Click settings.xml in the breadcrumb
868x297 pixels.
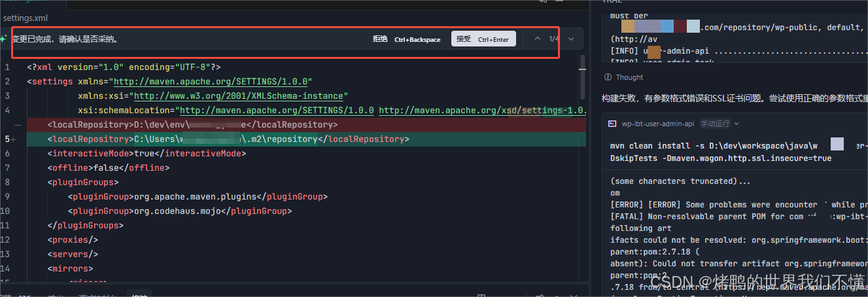point(25,18)
